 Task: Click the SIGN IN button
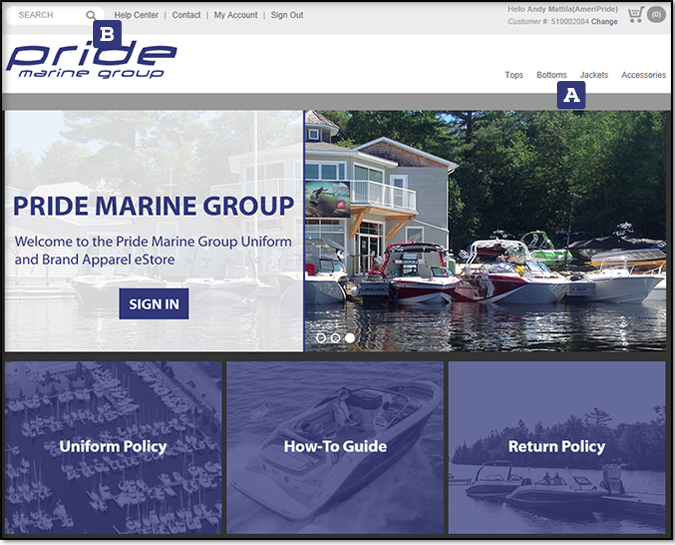(154, 304)
